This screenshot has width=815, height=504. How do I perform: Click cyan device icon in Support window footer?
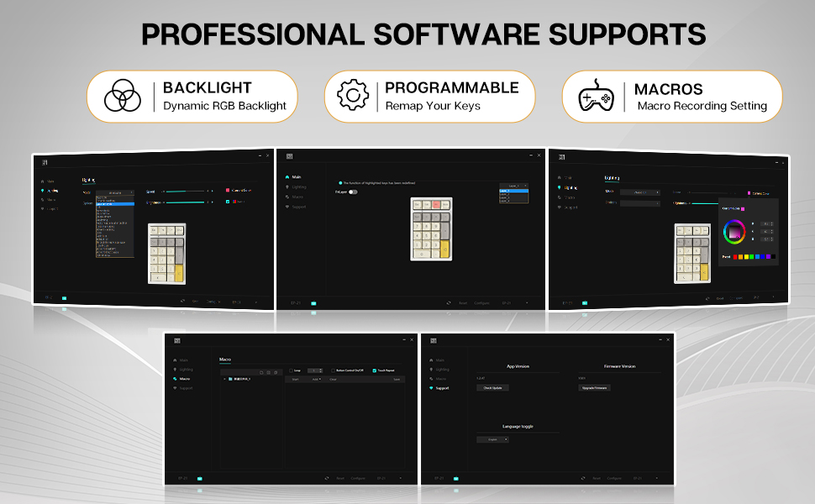click(x=456, y=479)
